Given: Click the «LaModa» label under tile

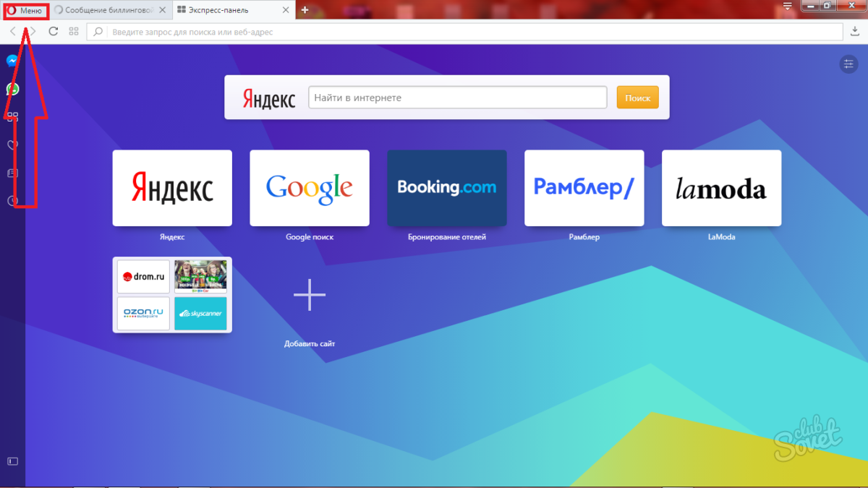Looking at the screenshot, I should 722,237.
